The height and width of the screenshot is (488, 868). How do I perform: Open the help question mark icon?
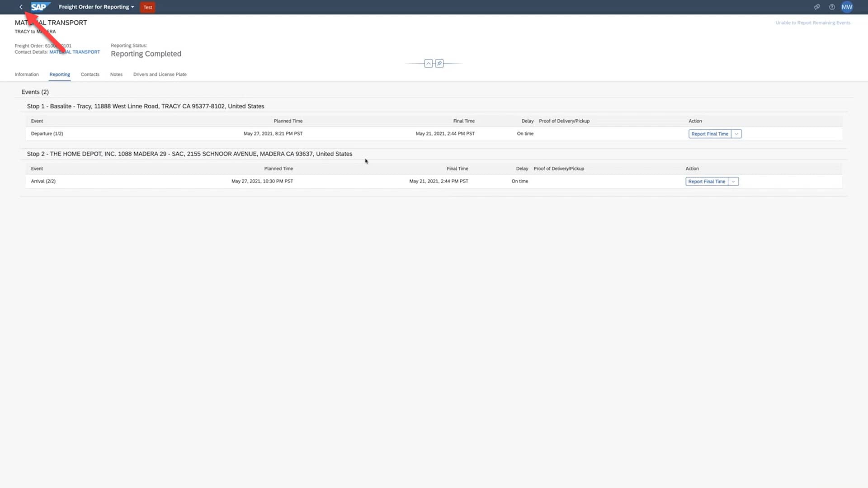tap(832, 7)
